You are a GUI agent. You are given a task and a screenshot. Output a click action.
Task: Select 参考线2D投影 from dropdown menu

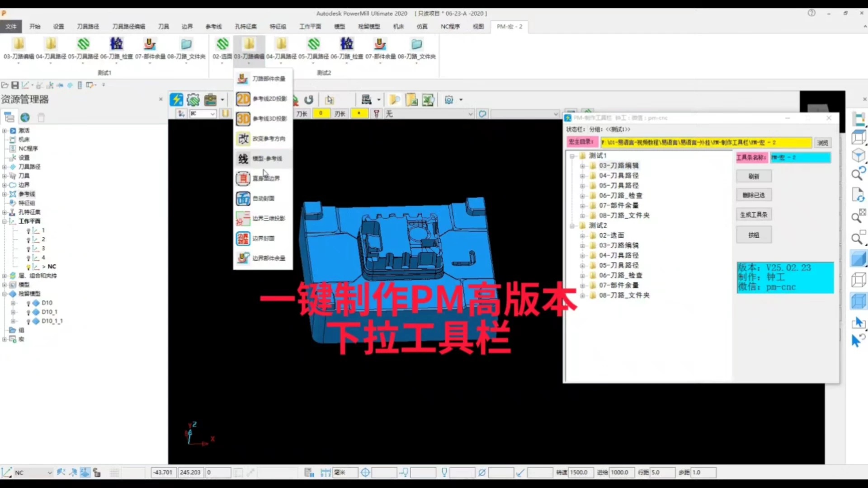pyautogui.click(x=263, y=99)
